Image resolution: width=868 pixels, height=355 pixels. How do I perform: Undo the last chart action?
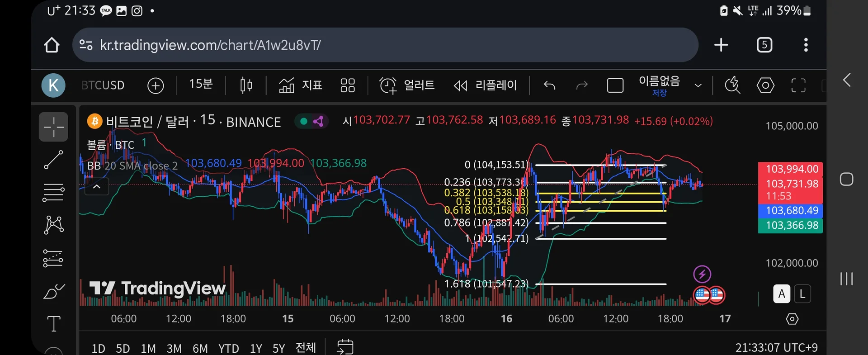tap(549, 85)
